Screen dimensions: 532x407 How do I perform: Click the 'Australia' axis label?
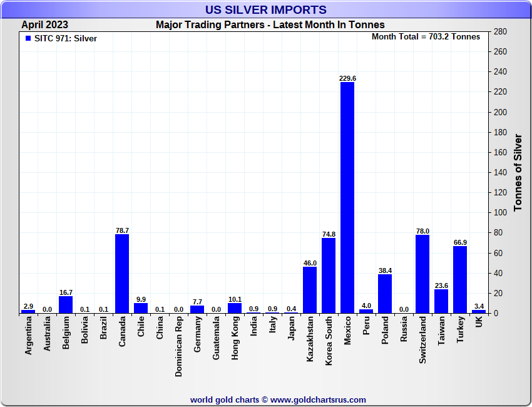pos(47,334)
